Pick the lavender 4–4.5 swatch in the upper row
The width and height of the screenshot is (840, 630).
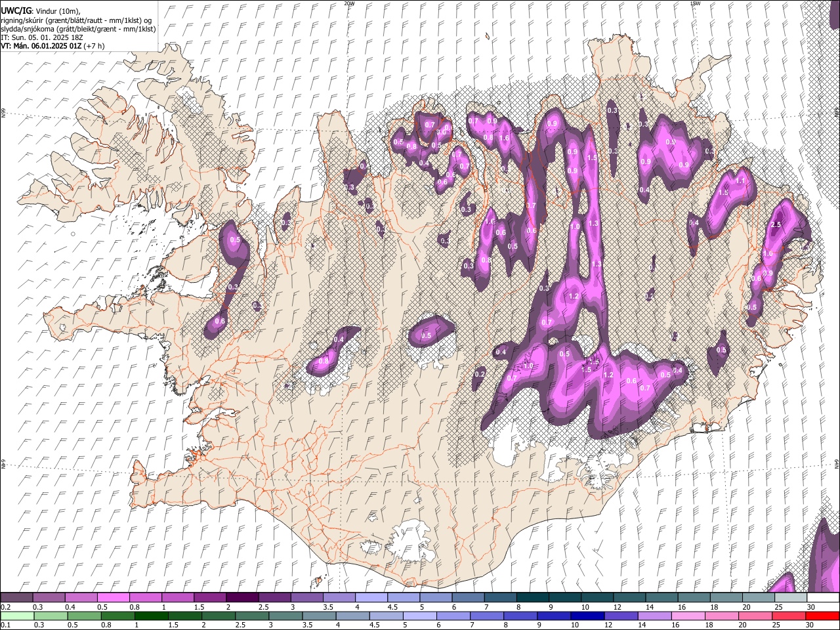[371, 597]
